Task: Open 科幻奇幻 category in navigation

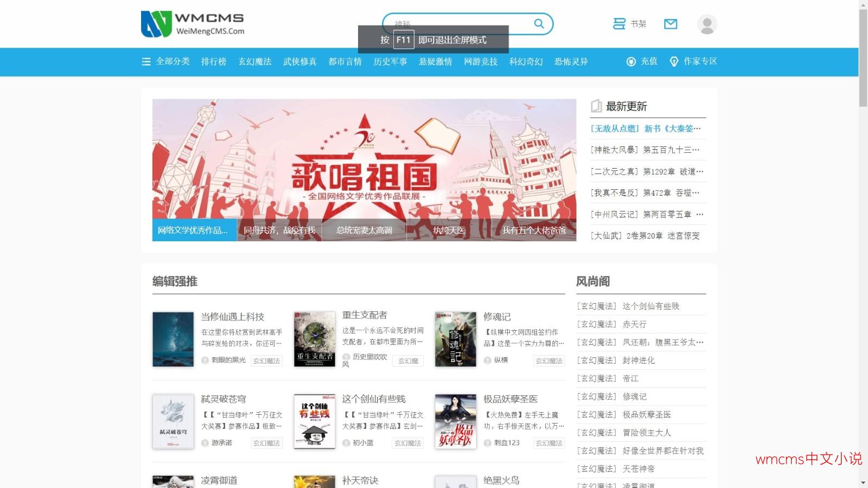Action: tap(526, 61)
